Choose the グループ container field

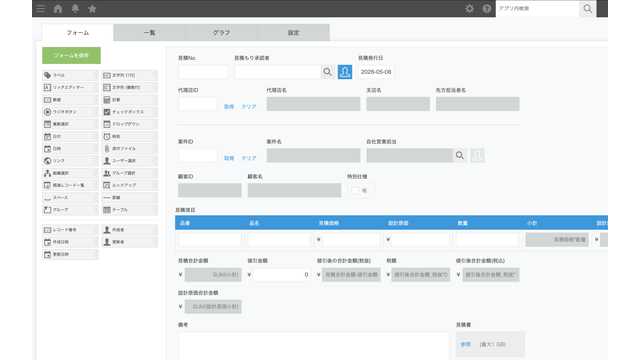click(70, 210)
